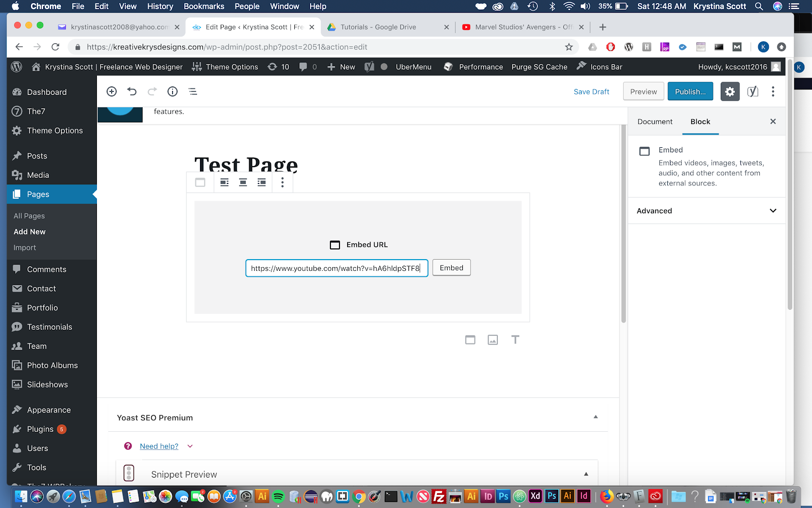Screen dimensions: 812x508
Task: Open a new Chrome tab
Action: (x=602, y=27)
